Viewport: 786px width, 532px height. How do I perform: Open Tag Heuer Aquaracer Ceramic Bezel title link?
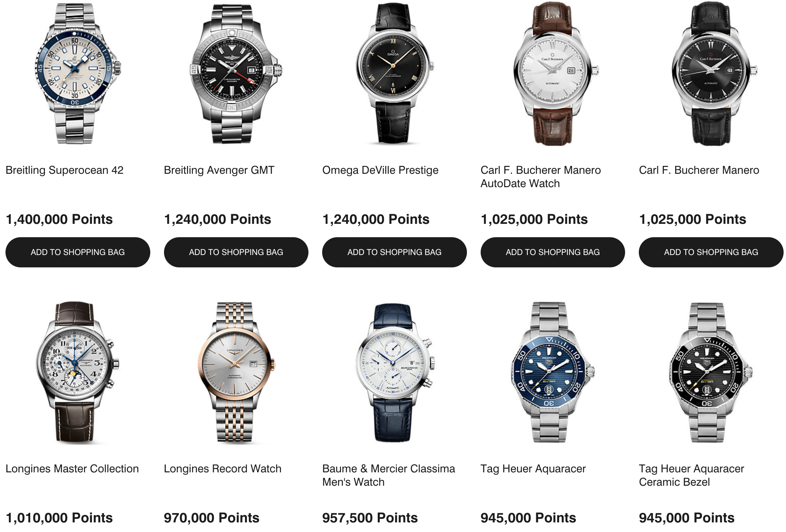(691, 475)
